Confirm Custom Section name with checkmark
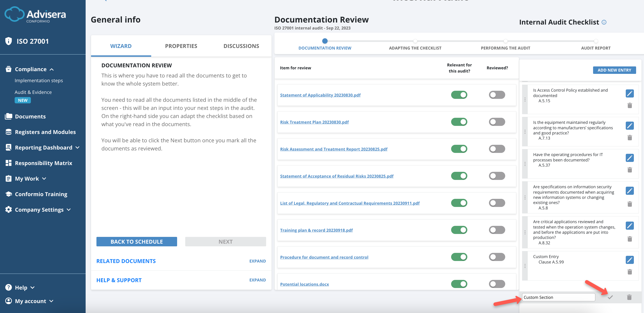The height and width of the screenshot is (313, 644). pyautogui.click(x=610, y=297)
